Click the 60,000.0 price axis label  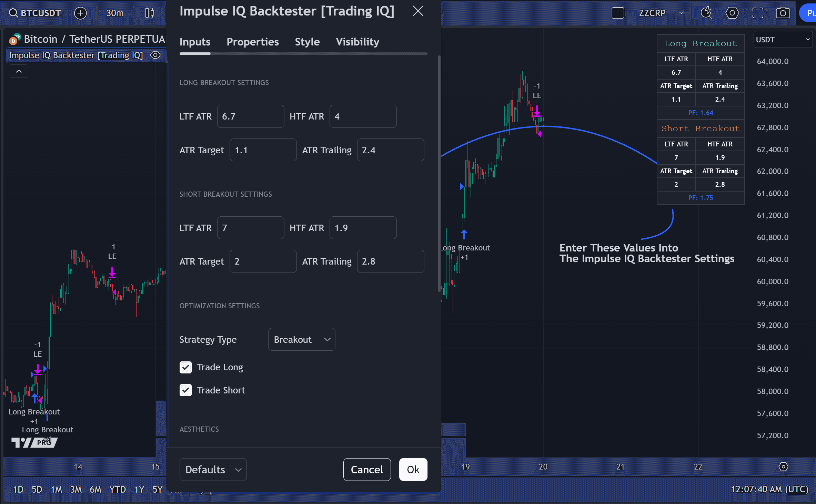[x=773, y=281]
